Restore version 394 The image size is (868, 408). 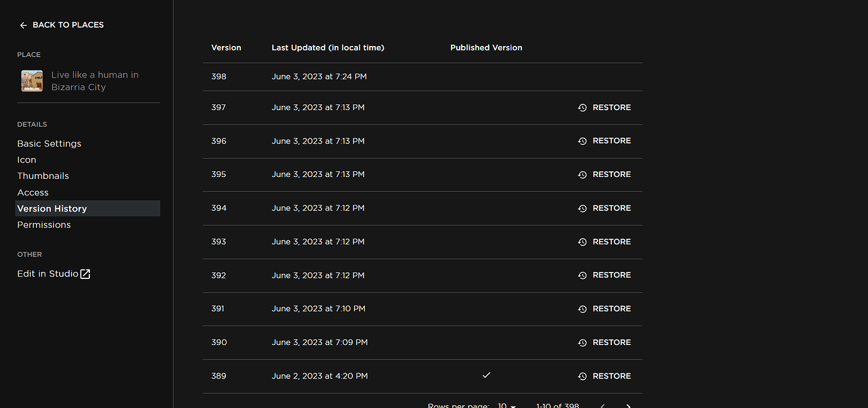[604, 208]
